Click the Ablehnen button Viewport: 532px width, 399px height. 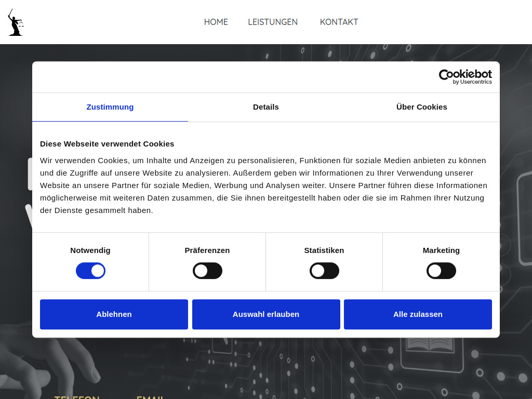coord(114,314)
